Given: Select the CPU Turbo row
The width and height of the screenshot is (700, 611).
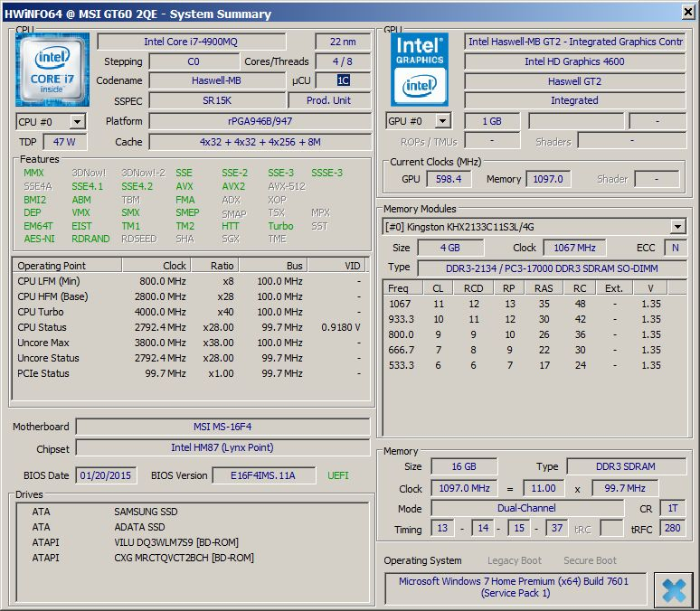Looking at the screenshot, I should click(190, 312).
